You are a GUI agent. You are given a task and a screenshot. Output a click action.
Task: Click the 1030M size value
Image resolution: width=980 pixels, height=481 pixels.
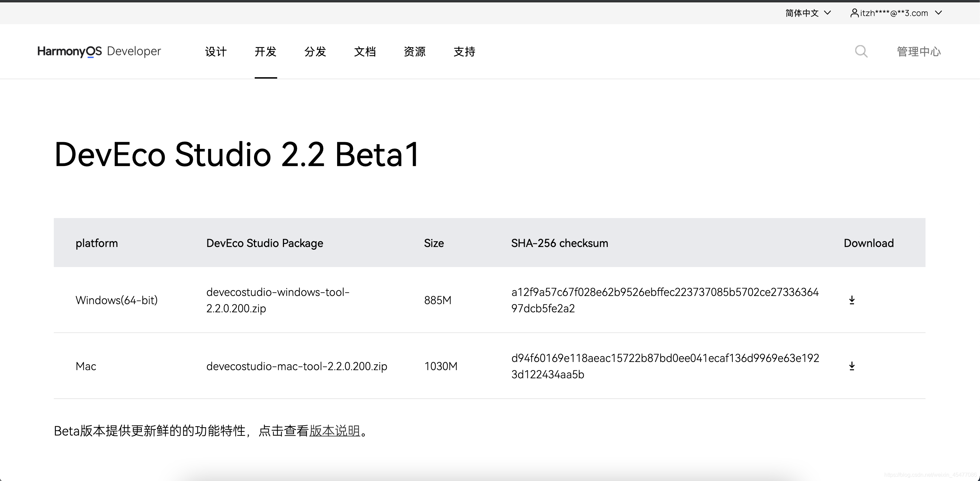click(441, 366)
